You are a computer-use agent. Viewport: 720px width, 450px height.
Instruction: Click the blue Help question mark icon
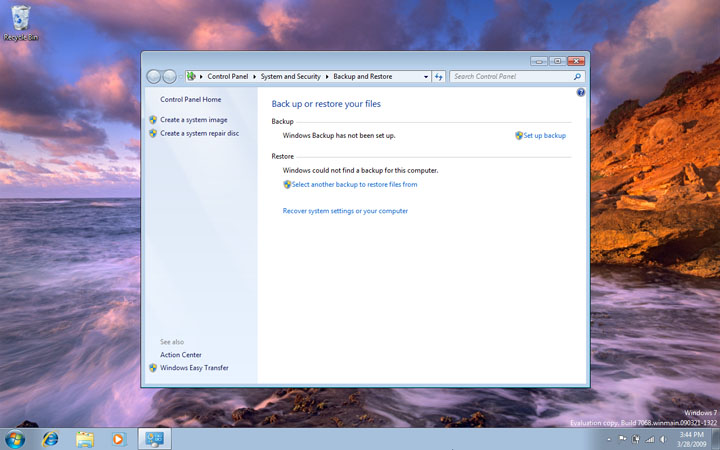(581, 92)
